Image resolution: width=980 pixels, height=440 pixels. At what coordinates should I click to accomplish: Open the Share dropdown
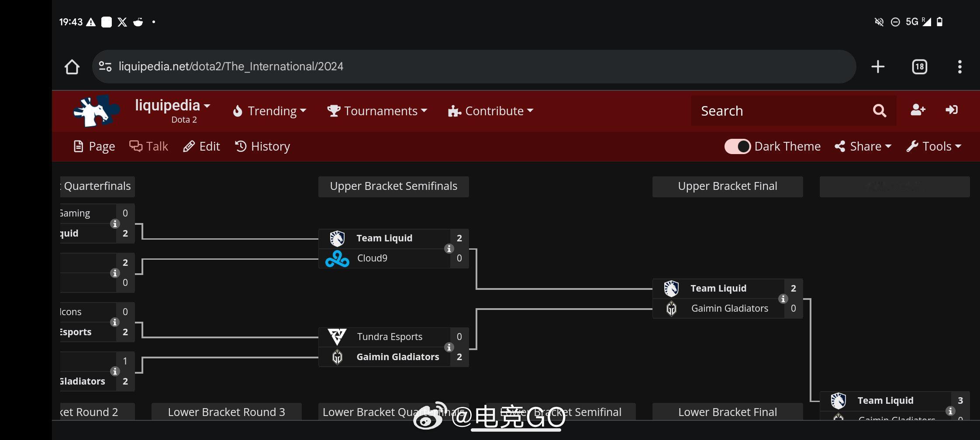[863, 146]
